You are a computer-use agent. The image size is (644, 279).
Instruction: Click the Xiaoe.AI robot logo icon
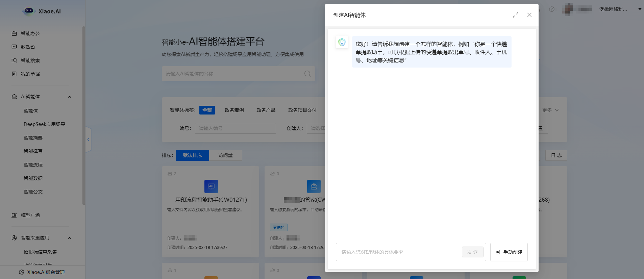click(x=29, y=11)
